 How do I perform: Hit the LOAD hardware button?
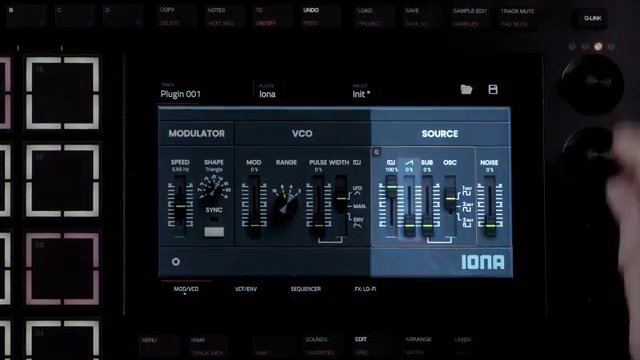374,17
